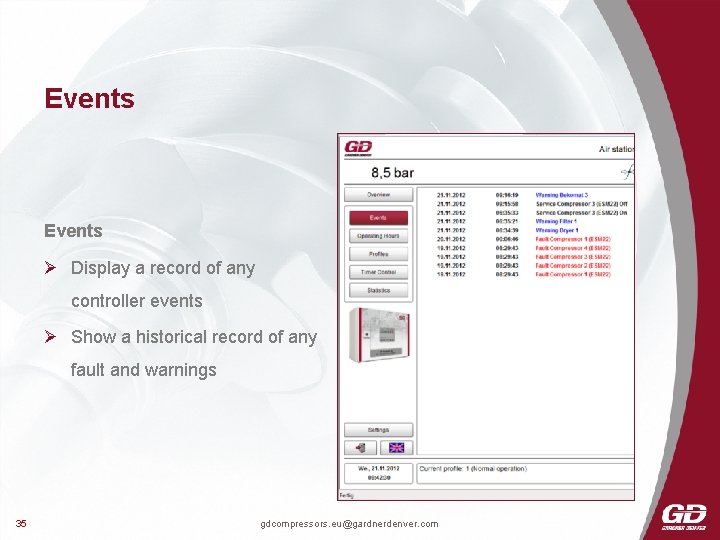Image resolution: width=720 pixels, height=540 pixels.
Task: Select the Fault Compressor 3 event
Action: [x=532, y=257]
